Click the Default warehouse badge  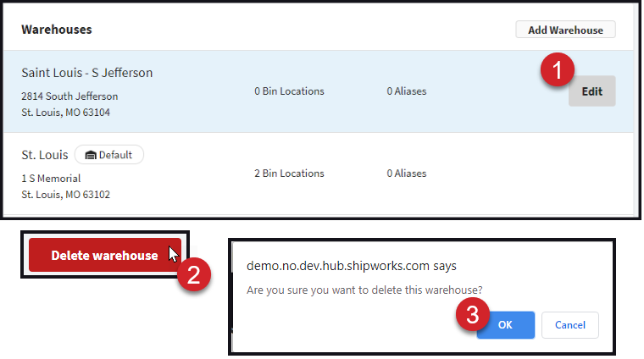[108, 155]
